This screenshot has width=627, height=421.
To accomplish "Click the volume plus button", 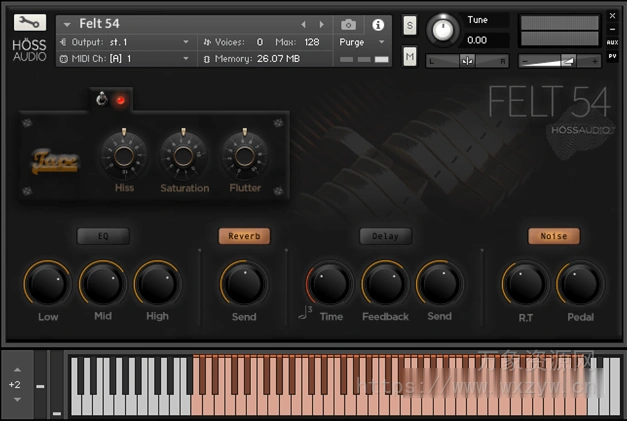I will (x=595, y=61).
